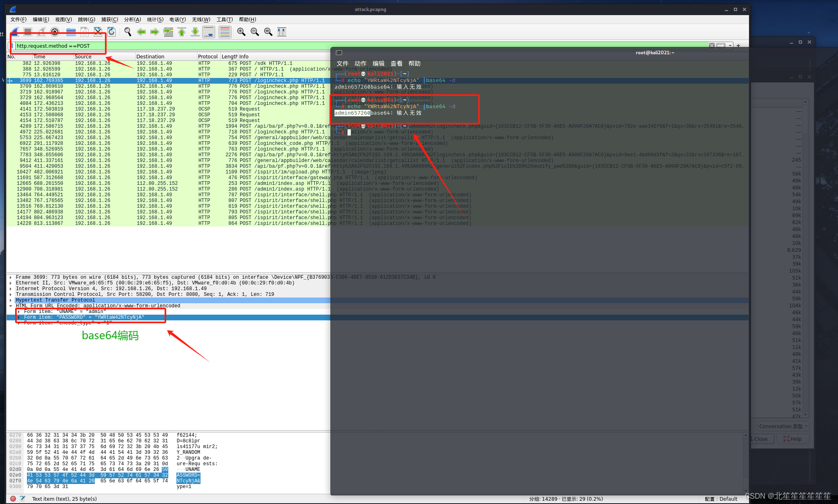Click the conversations list vertical scrollbar
The height and width of the screenshot is (504, 838).
coord(805,245)
